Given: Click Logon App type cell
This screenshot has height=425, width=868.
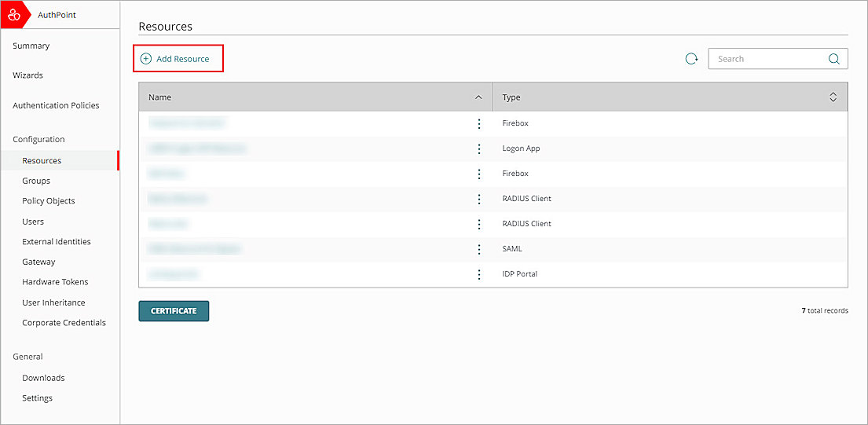Looking at the screenshot, I should click(521, 148).
